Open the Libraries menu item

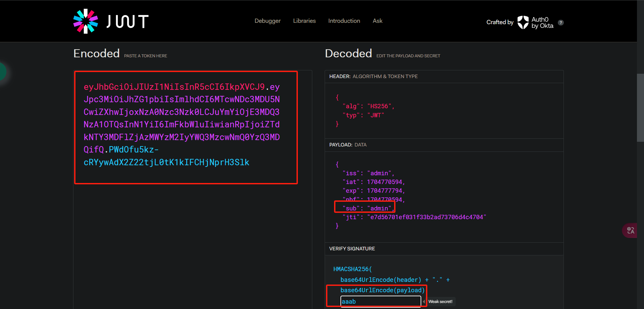[x=304, y=21]
